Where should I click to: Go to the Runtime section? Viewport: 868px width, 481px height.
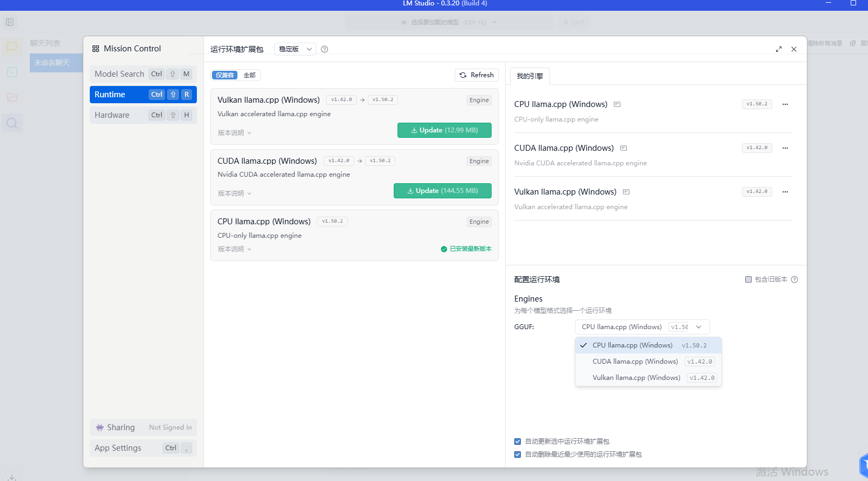coord(143,95)
